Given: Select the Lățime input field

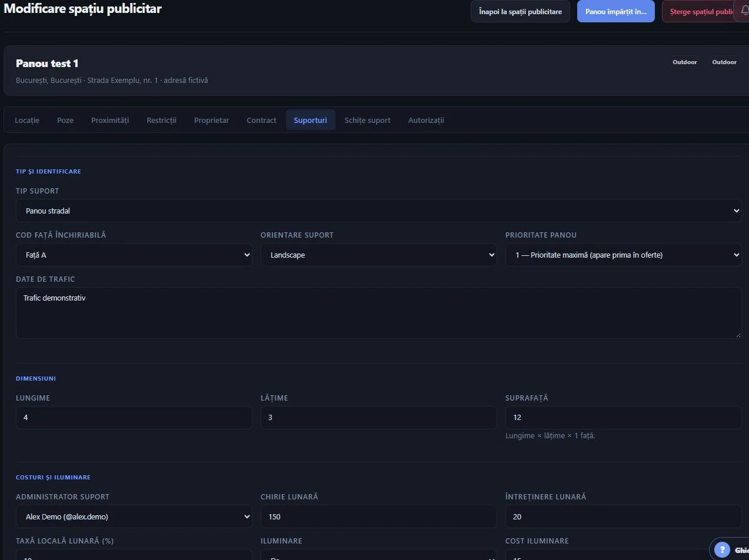Looking at the screenshot, I should [x=379, y=418].
